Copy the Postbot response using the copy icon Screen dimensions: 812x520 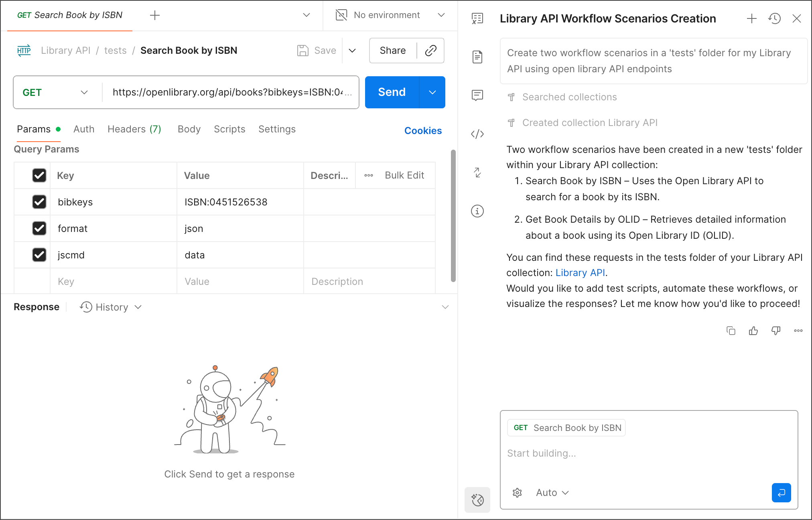pos(731,331)
